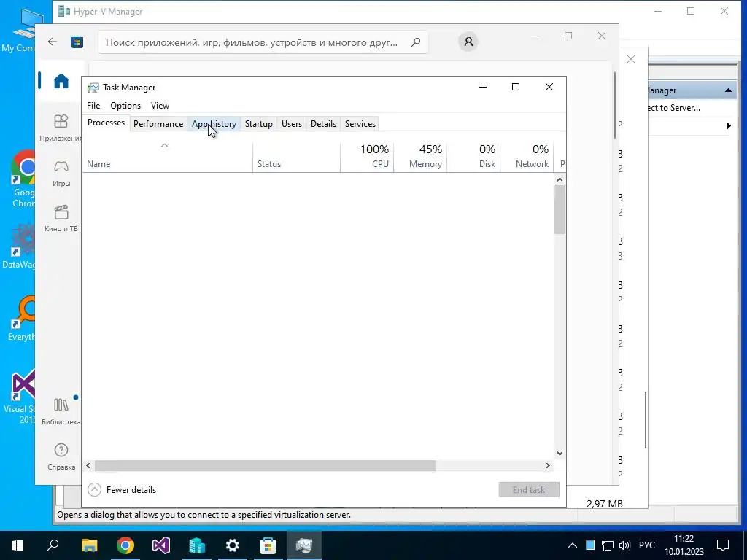Open Библиотека in Store sidebar

61,411
